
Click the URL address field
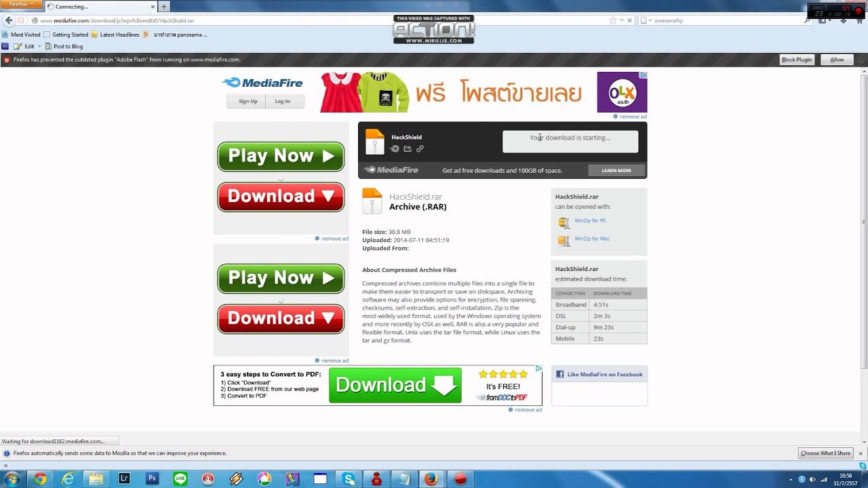click(319, 20)
